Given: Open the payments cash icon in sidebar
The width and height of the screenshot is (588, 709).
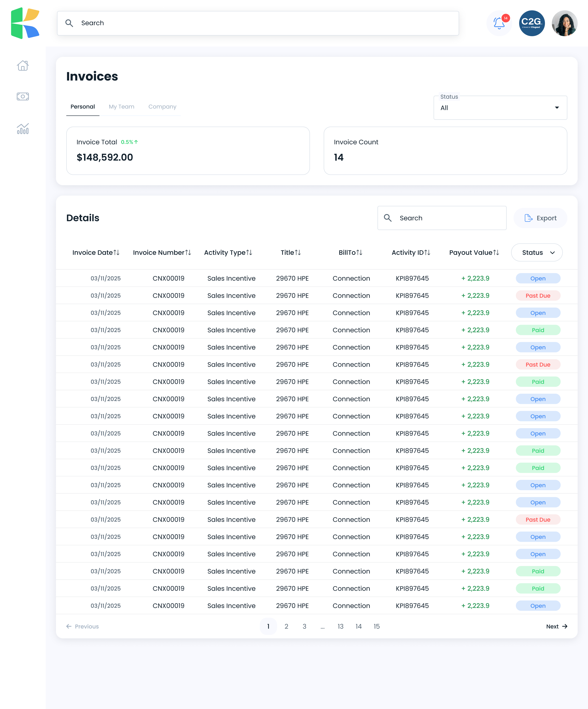Looking at the screenshot, I should point(23,97).
